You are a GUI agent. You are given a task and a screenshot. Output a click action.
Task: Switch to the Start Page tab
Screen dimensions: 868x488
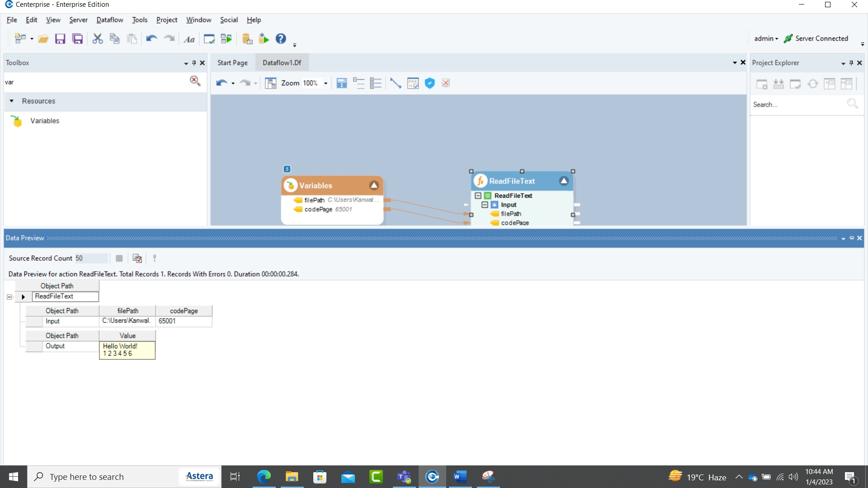232,63
